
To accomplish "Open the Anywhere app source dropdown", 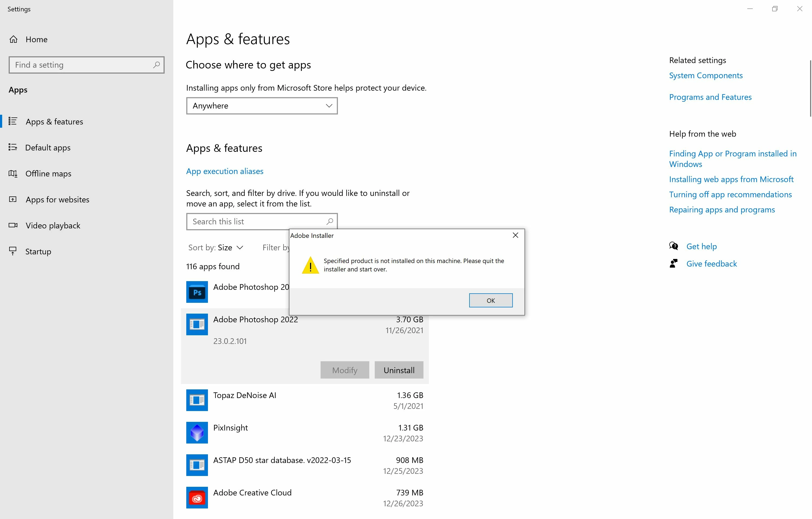I will tap(262, 106).
